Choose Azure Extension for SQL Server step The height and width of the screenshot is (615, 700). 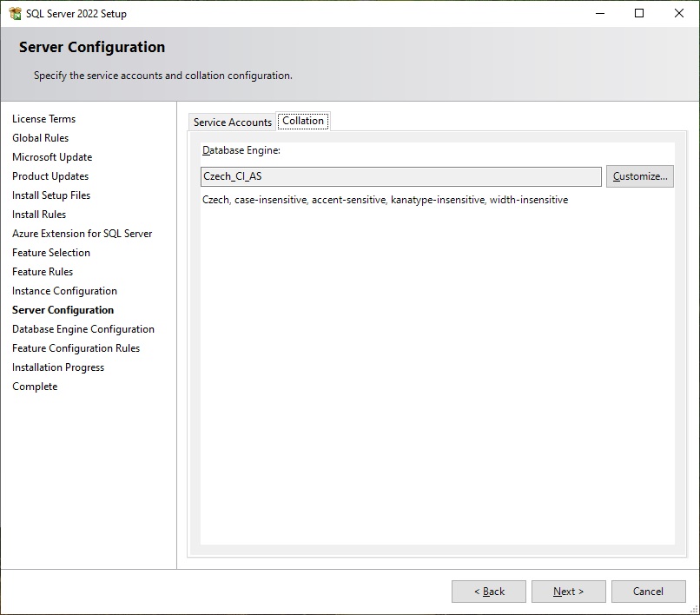82,234
